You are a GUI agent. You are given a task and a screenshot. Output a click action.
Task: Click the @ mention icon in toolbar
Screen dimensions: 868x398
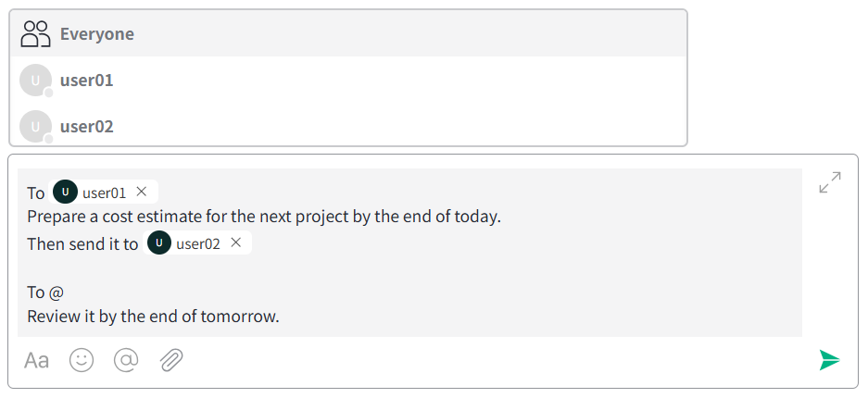(126, 360)
